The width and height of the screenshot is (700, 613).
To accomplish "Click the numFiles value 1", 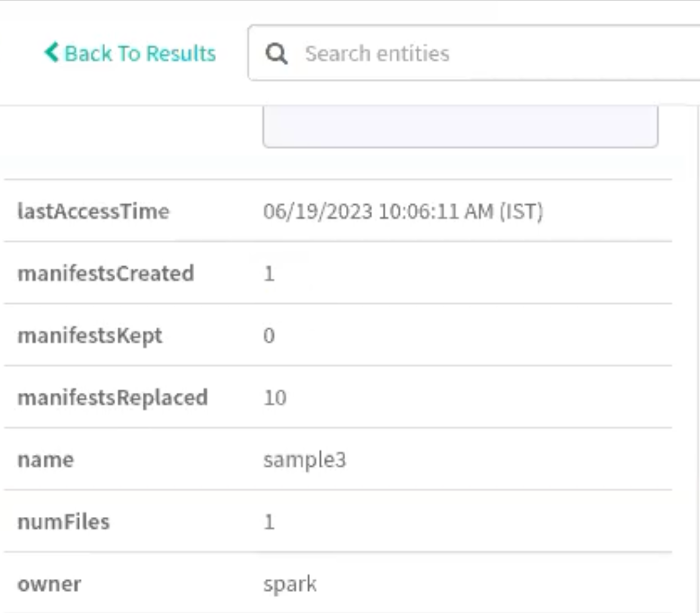I will tap(269, 522).
